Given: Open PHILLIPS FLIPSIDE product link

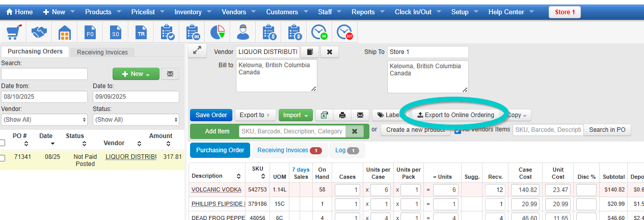Looking at the screenshot, I should coord(218,204).
